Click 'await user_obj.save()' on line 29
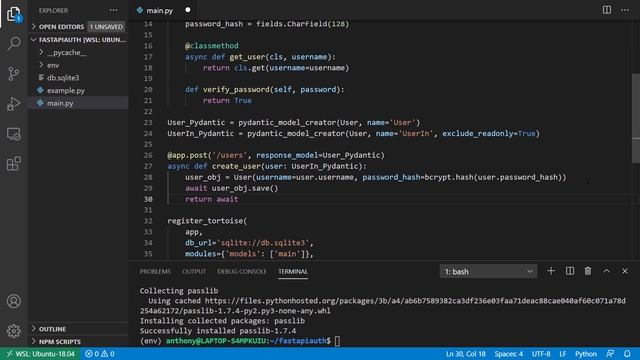The height and width of the screenshot is (360, 640). 231,188
